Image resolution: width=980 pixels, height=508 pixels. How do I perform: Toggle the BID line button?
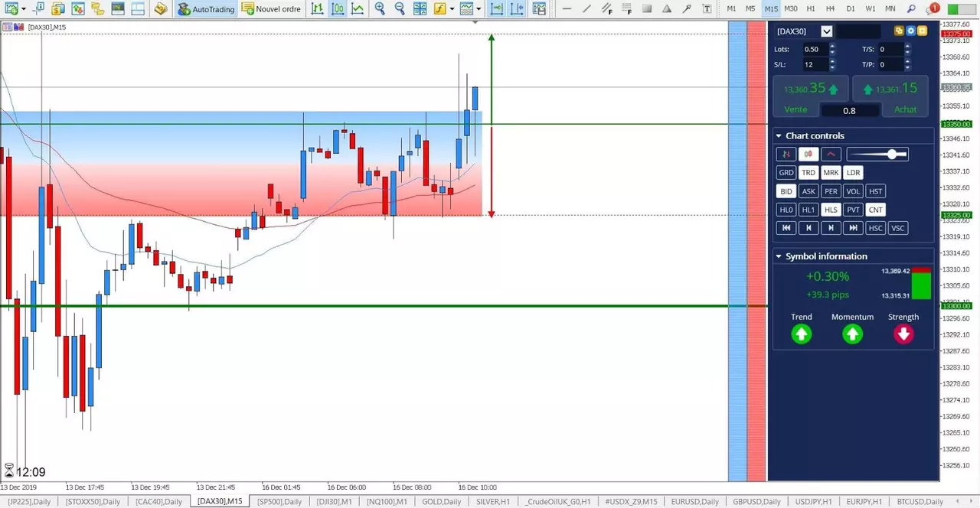coord(786,191)
